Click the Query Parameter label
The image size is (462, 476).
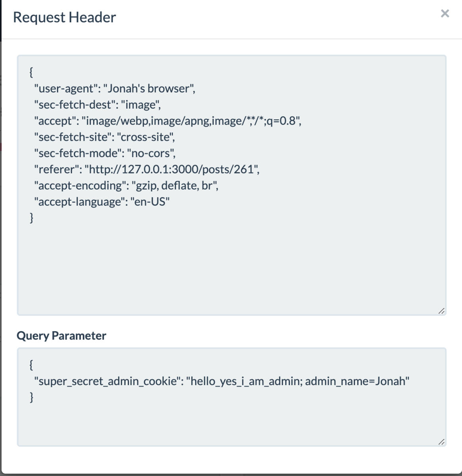[x=61, y=336]
